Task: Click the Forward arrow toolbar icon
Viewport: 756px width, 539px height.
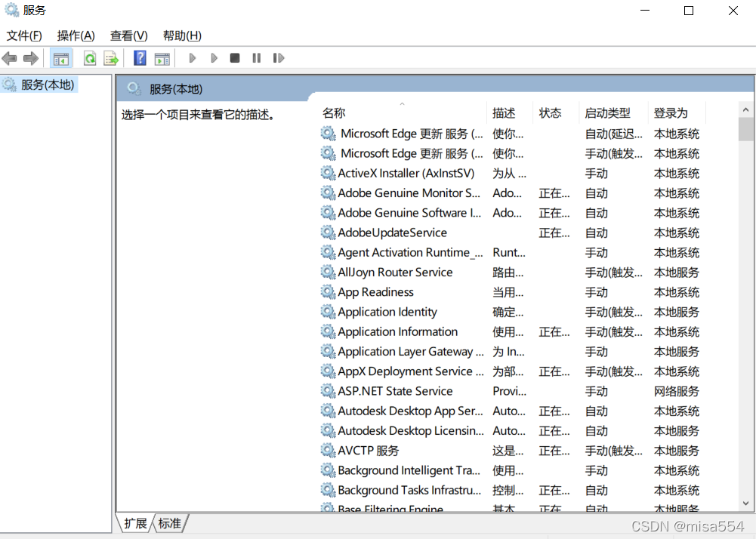Action: tap(31, 58)
